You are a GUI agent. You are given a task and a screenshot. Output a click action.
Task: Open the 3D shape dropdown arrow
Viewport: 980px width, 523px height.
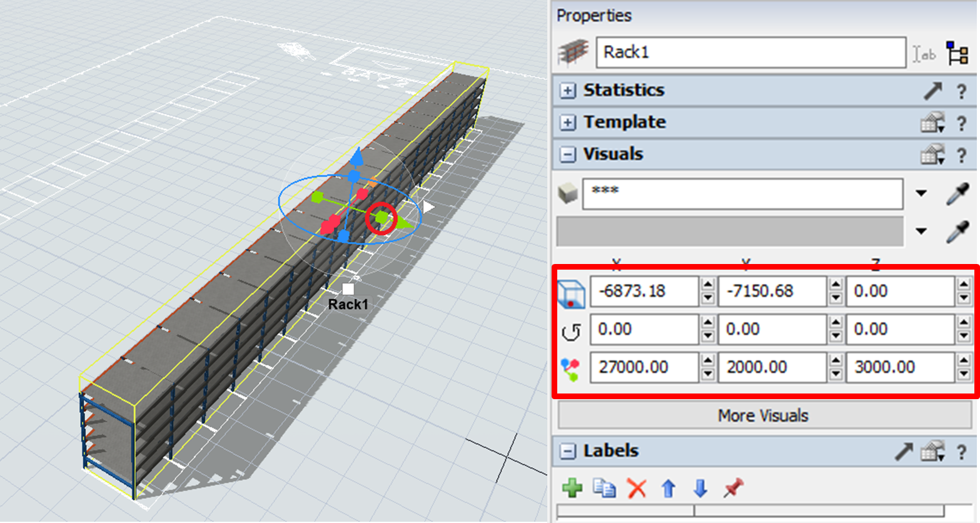[x=921, y=194]
